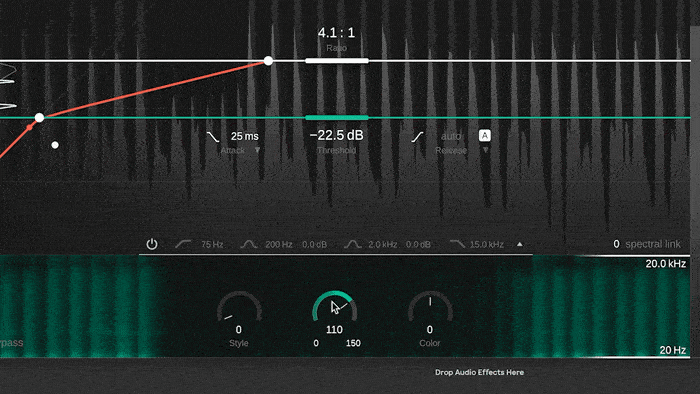Screen dimensions: 700x394
Task: Click the small red point on compression curve
Action: tap(29, 128)
